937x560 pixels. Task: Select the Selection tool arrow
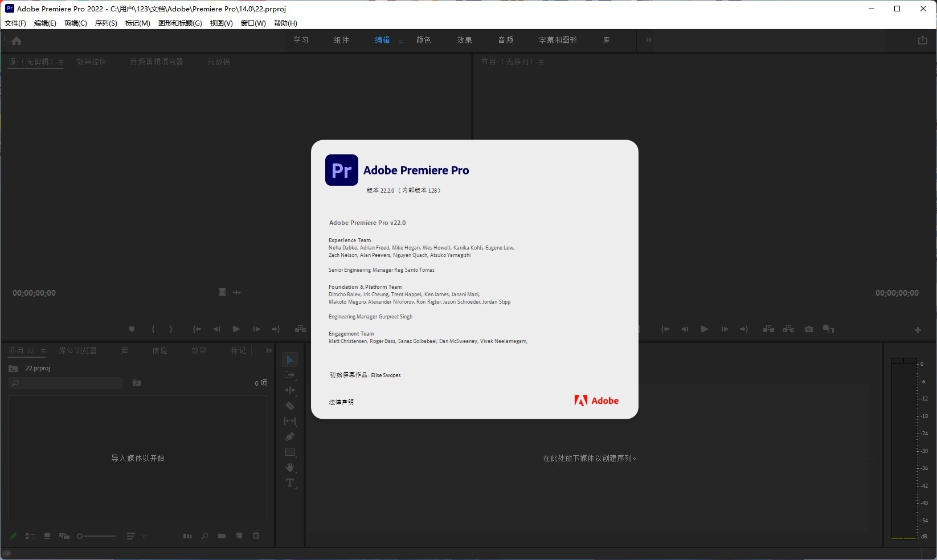coord(290,360)
